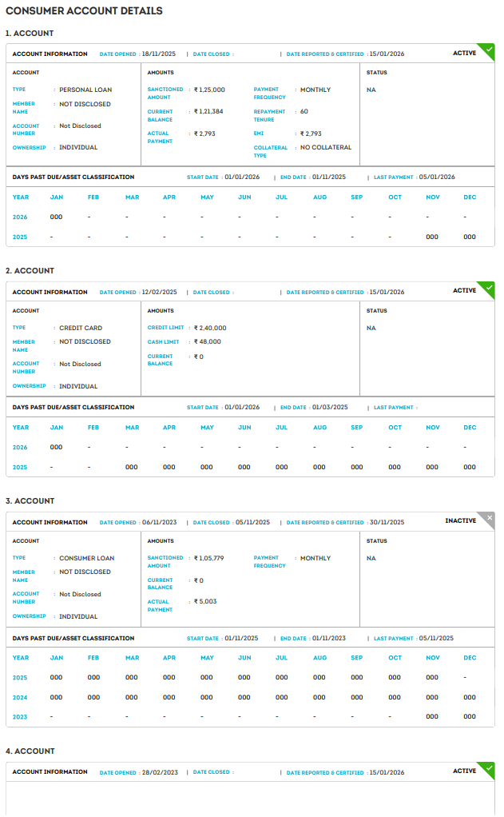Click last payment date 05/01/2026
The height and width of the screenshot is (817, 504).
coord(437,177)
